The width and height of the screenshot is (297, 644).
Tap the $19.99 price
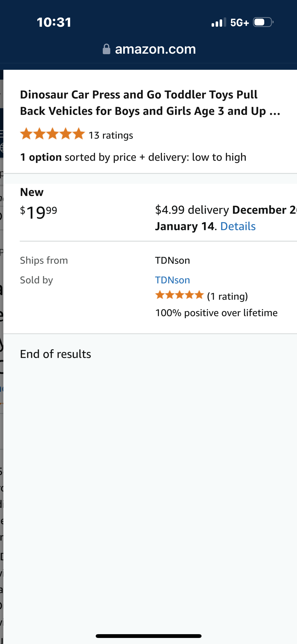[x=39, y=212]
